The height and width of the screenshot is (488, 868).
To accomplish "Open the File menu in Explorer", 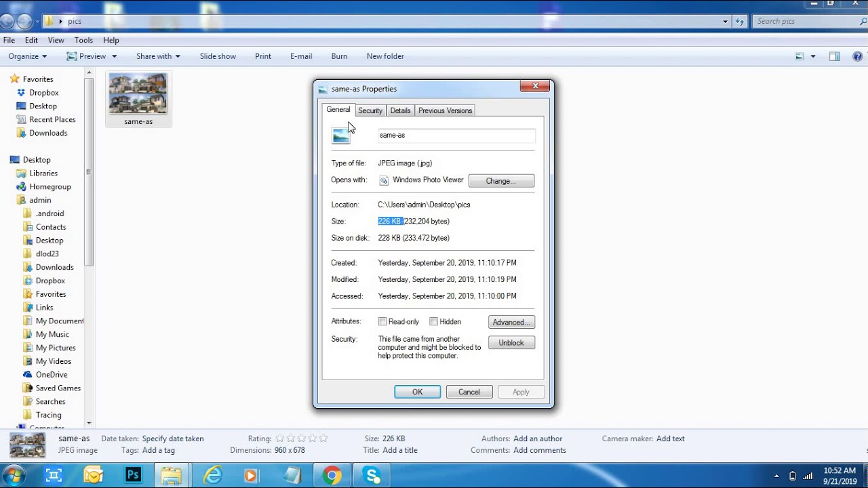I will (9, 41).
